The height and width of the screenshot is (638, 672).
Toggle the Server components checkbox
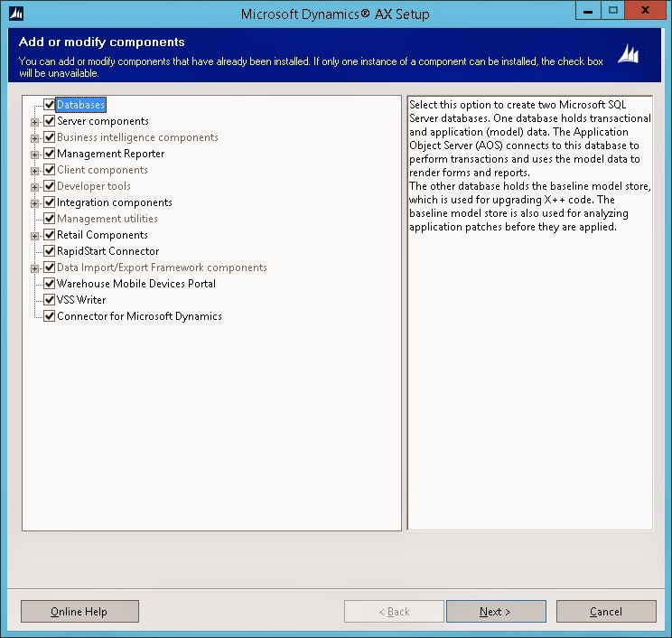(x=50, y=120)
